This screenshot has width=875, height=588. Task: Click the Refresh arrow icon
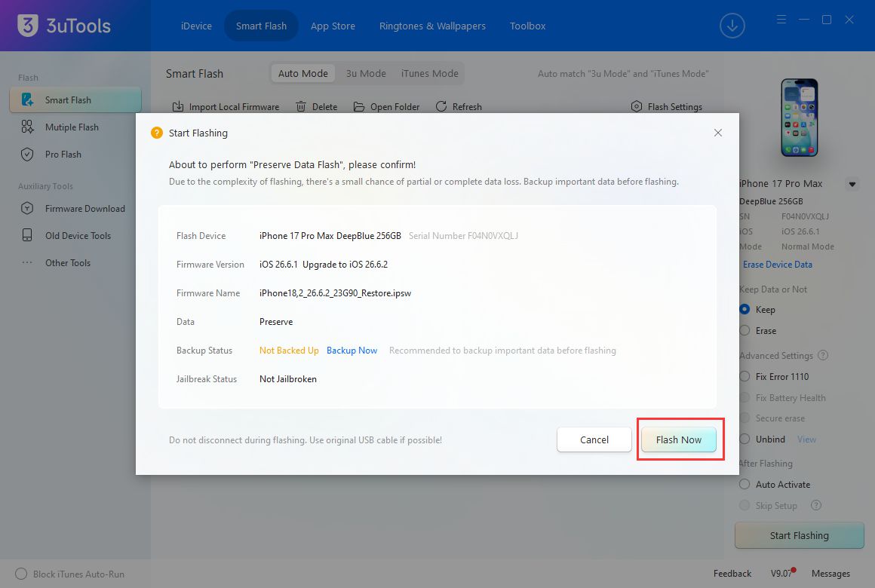(x=441, y=106)
